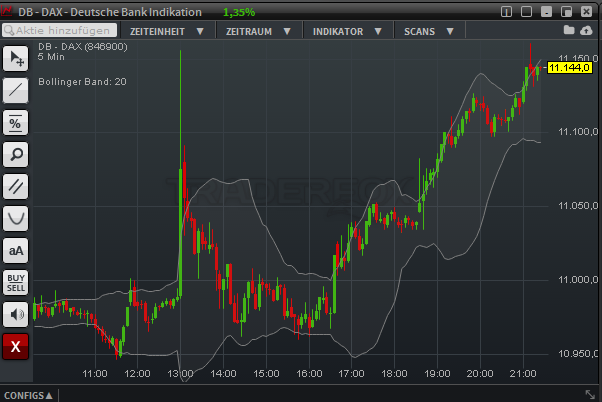Viewport: 602px width, 402px height.
Task: Open the ZEITRAUM dropdown menu
Action: [258, 31]
